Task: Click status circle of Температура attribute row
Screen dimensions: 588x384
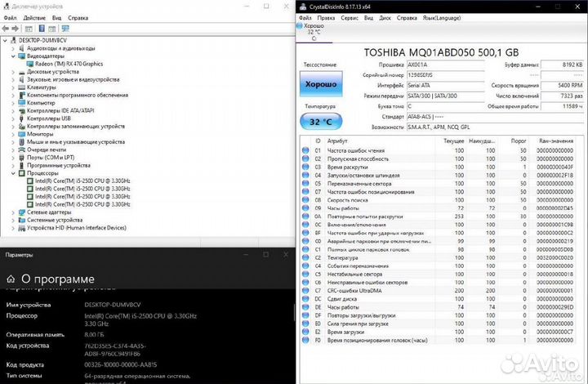Action: [x=305, y=257]
